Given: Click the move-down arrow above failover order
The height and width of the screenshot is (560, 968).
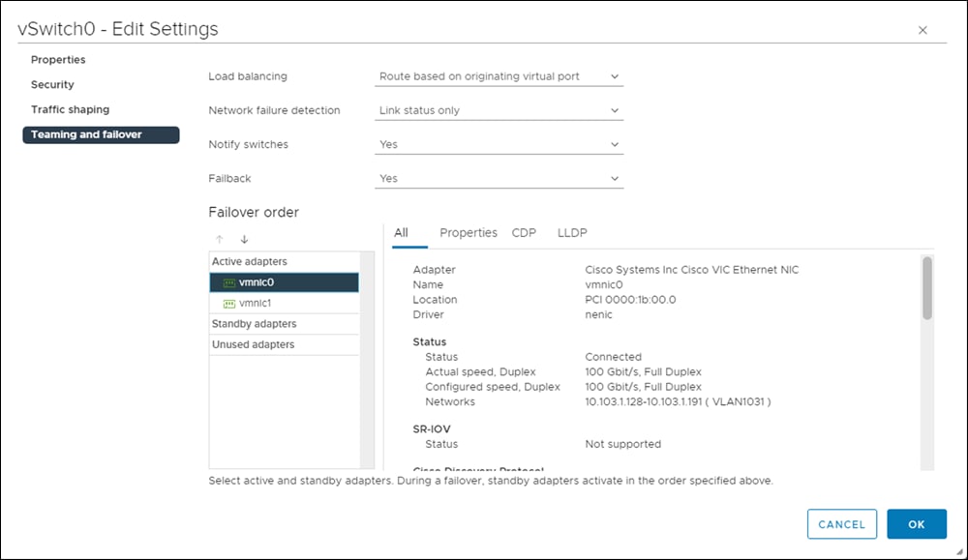Looking at the screenshot, I should [244, 238].
